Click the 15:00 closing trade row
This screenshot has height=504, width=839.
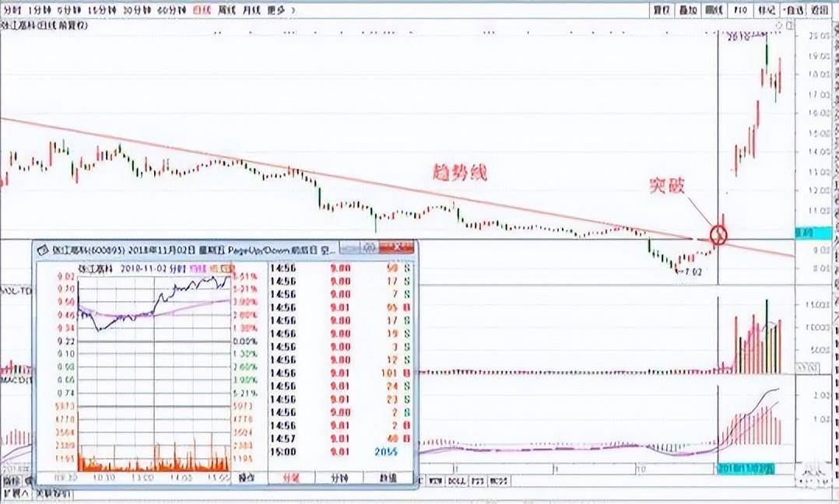(x=340, y=452)
